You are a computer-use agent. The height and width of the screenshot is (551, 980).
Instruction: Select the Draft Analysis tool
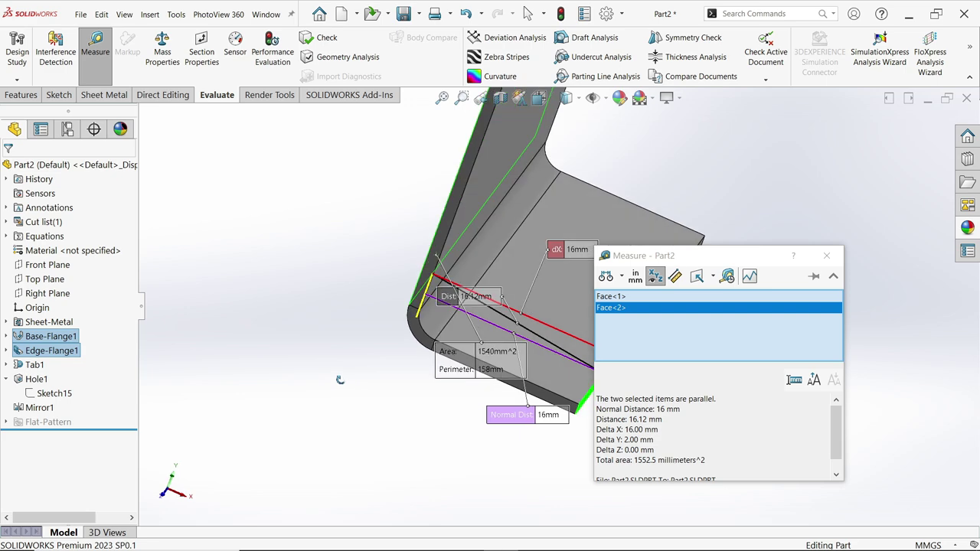(x=593, y=37)
